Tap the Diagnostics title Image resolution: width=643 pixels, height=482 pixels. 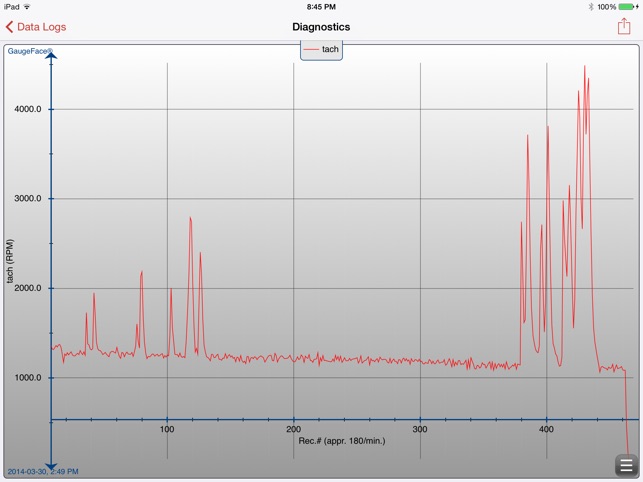[321, 27]
